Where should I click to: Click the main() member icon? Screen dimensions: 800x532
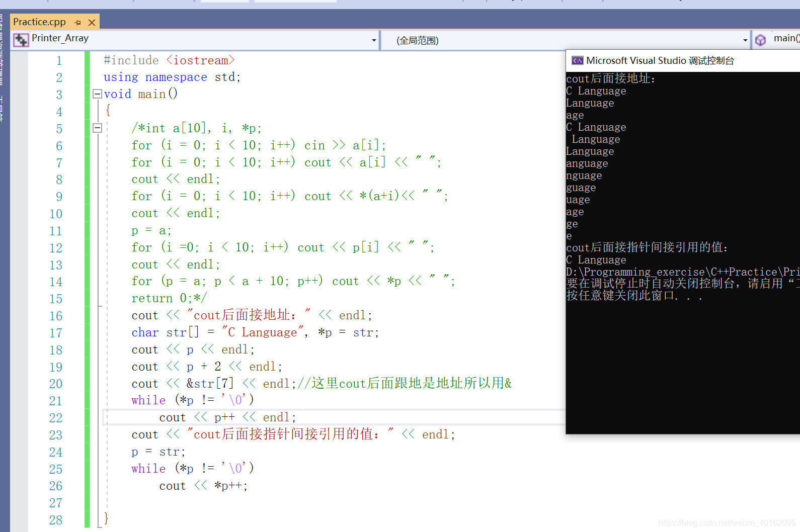pyautogui.click(x=760, y=40)
